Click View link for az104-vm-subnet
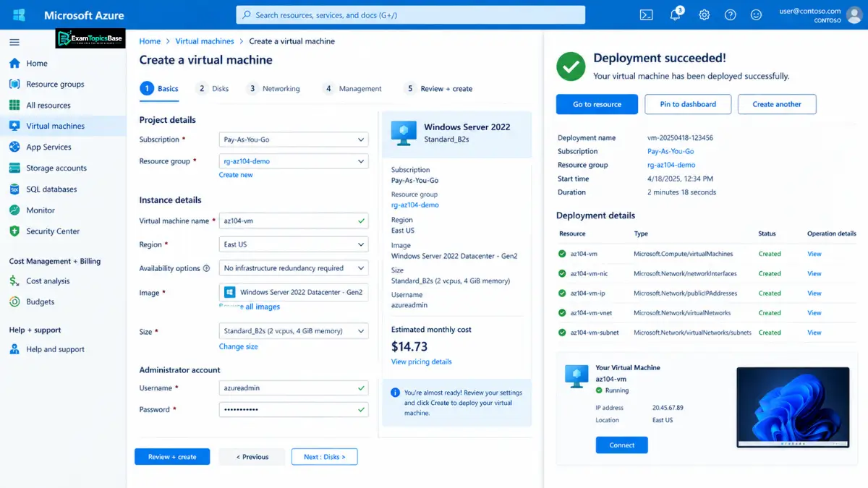Viewport: 868px width, 488px height. coord(814,333)
